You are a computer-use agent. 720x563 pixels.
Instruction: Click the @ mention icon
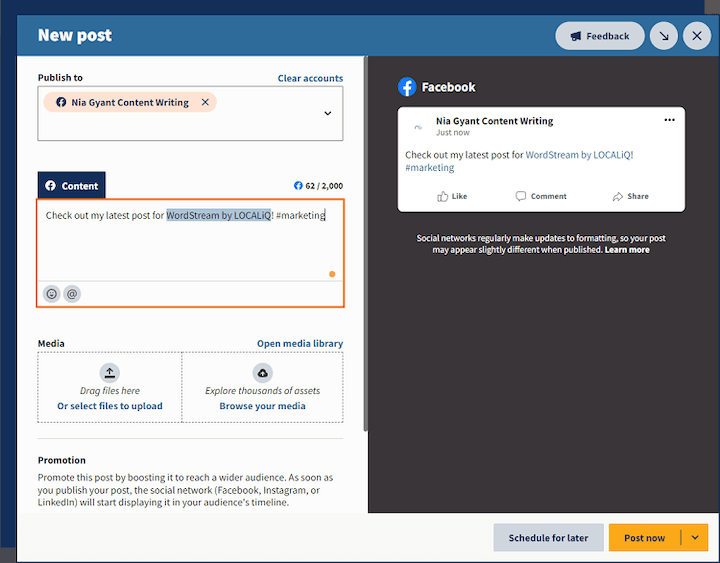point(72,293)
